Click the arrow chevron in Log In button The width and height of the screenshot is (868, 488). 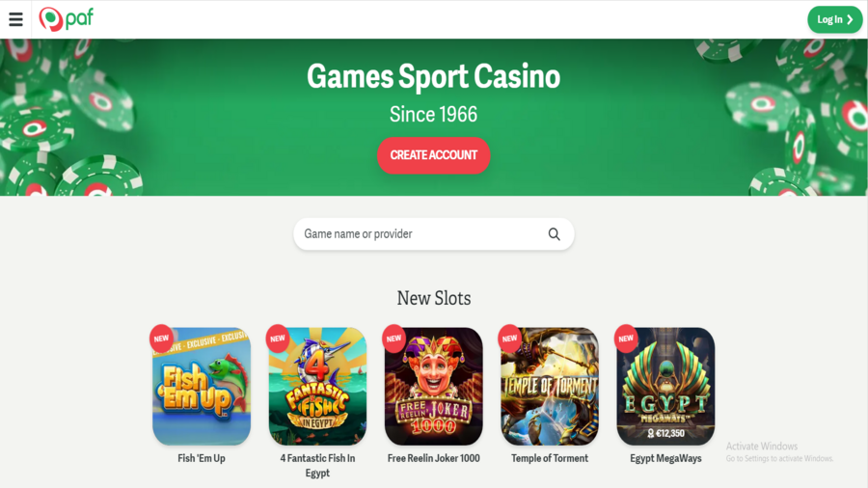click(x=850, y=19)
